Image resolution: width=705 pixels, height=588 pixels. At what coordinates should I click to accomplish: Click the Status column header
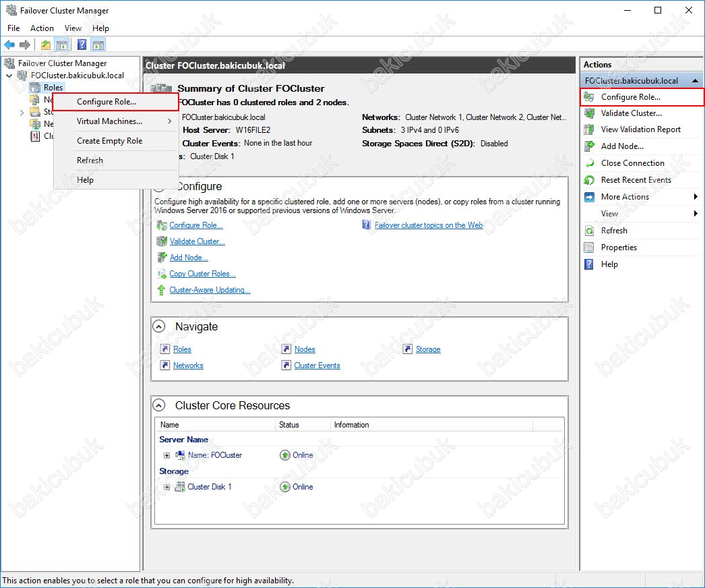pyautogui.click(x=303, y=425)
